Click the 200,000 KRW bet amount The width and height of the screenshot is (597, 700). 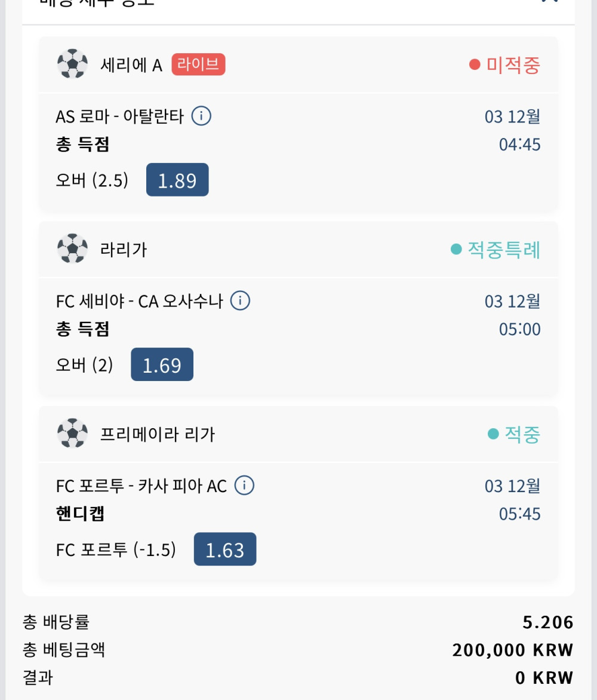click(512, 650)
